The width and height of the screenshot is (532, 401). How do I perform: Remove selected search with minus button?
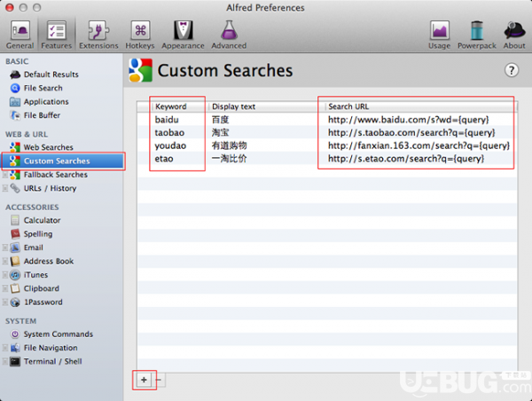[x=159, y=380]
